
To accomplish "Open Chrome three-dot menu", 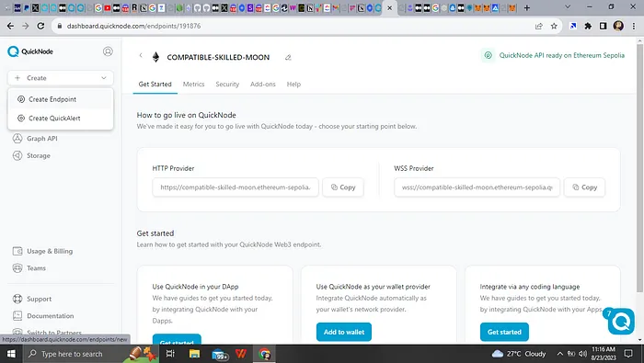I will click(x=634, y=26).
